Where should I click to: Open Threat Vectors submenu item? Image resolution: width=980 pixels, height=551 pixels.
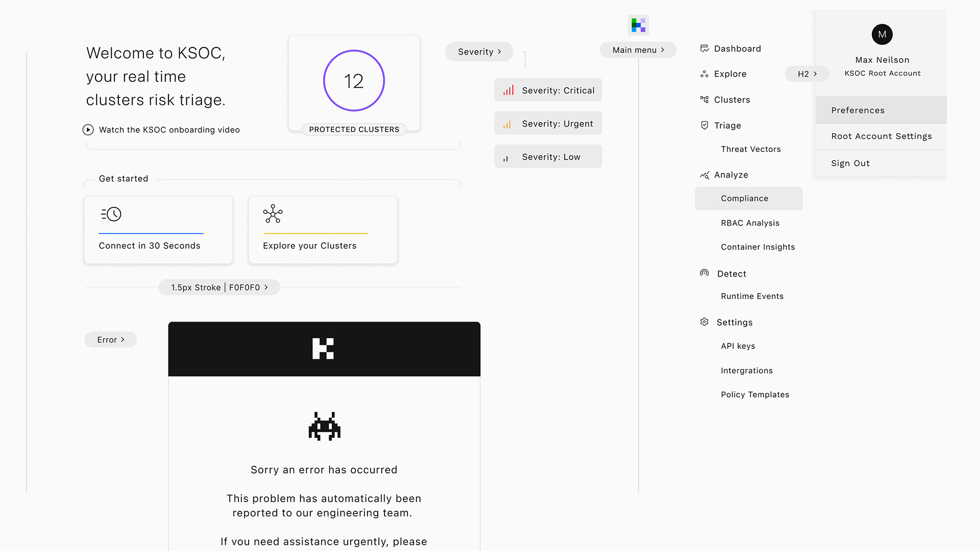pyautogui.click(x=751, y=149)
